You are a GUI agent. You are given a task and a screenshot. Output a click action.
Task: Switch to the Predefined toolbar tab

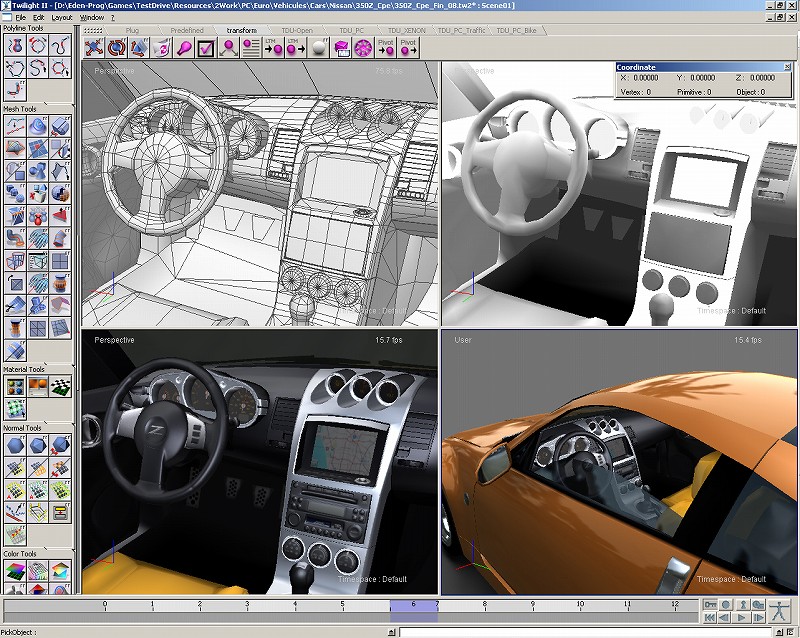pyautogui.click(x=187, y=30)
